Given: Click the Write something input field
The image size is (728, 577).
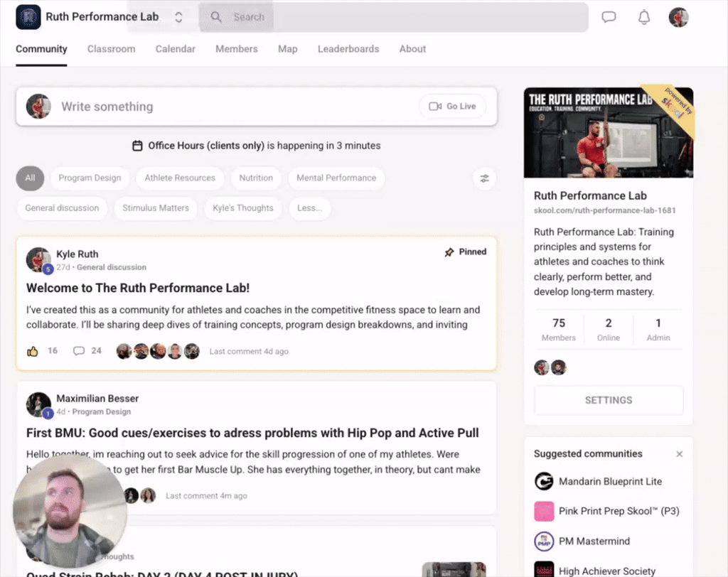Looking at the screenshot, I should (213, 106).
